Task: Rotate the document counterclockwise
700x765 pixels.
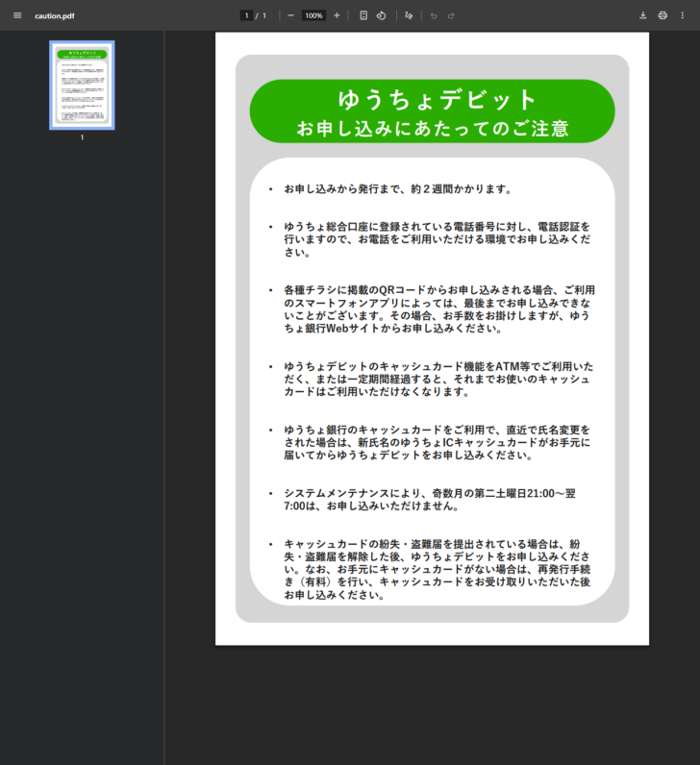Action: click(381, 15)
